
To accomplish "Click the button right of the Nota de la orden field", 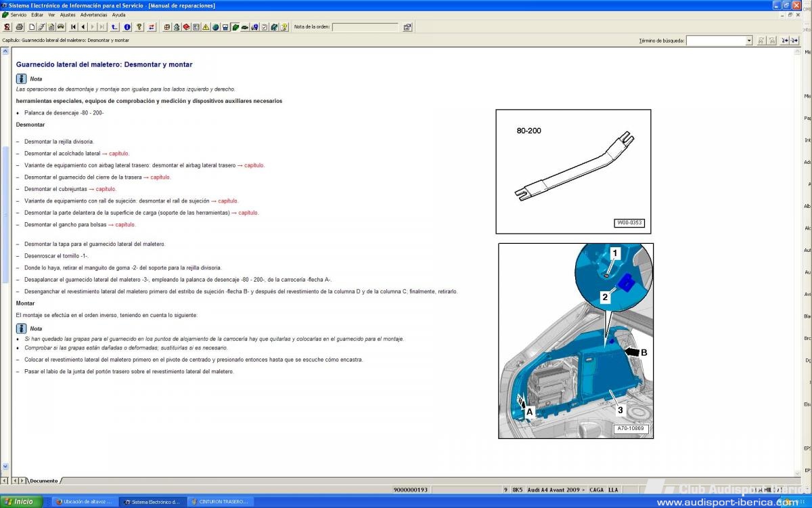I will tap(407, 27).
